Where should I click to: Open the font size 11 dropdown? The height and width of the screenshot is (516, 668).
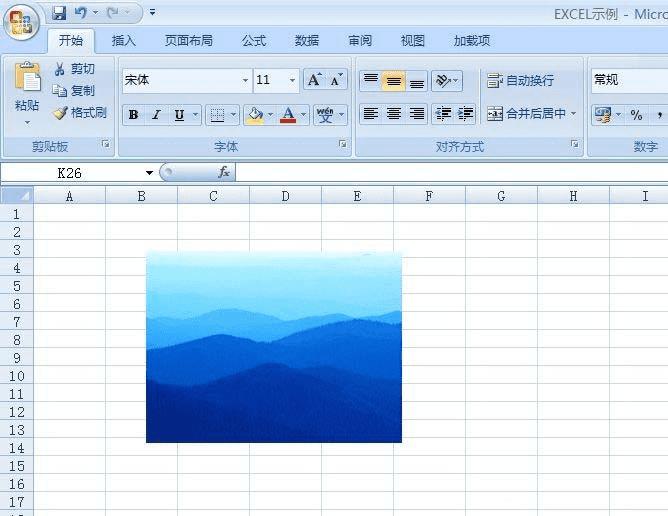(292, 80)
